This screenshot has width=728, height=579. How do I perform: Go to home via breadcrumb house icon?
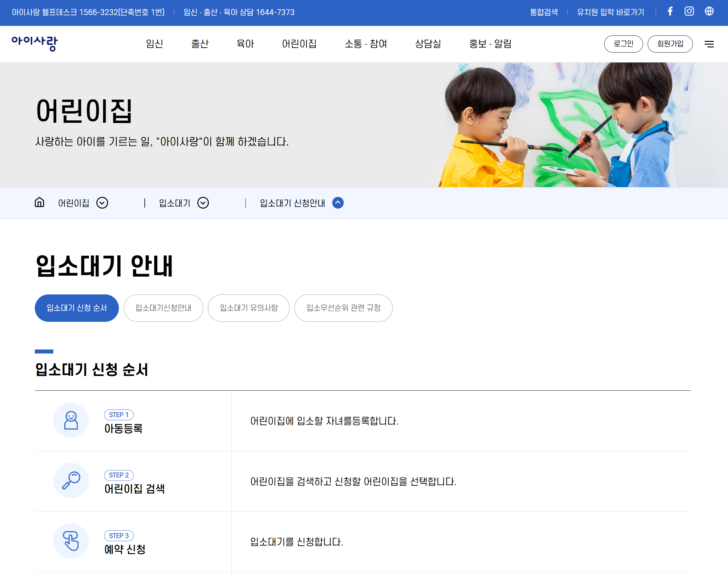(39, 202)
